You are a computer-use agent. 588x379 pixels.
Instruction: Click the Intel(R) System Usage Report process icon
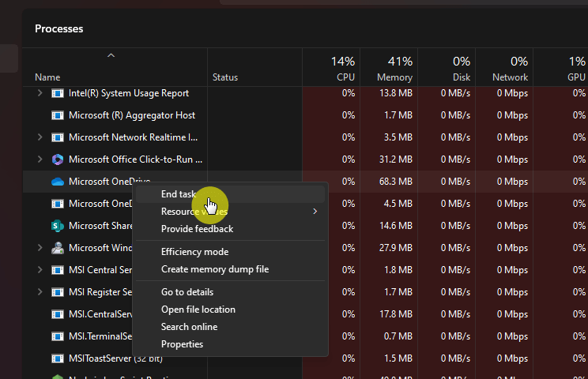(58, 93)
